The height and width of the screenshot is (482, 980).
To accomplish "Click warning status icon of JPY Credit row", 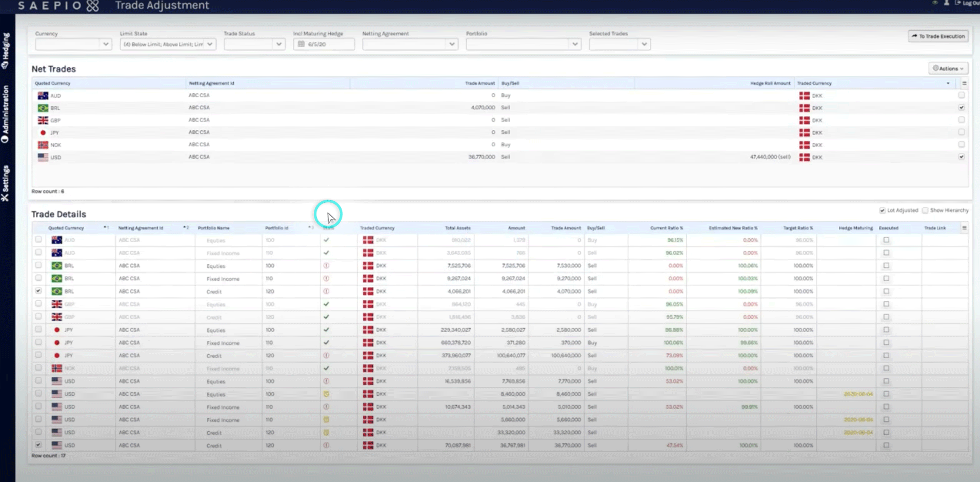I will [x=326, y=355].
